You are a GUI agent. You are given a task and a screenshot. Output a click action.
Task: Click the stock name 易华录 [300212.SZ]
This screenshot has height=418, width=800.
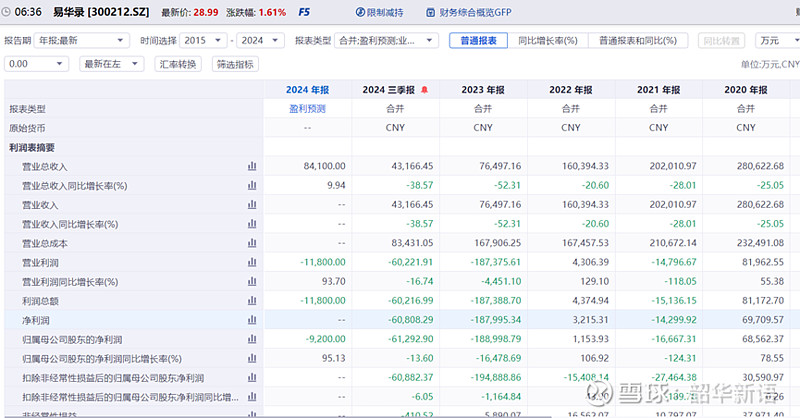coord(101,12)
